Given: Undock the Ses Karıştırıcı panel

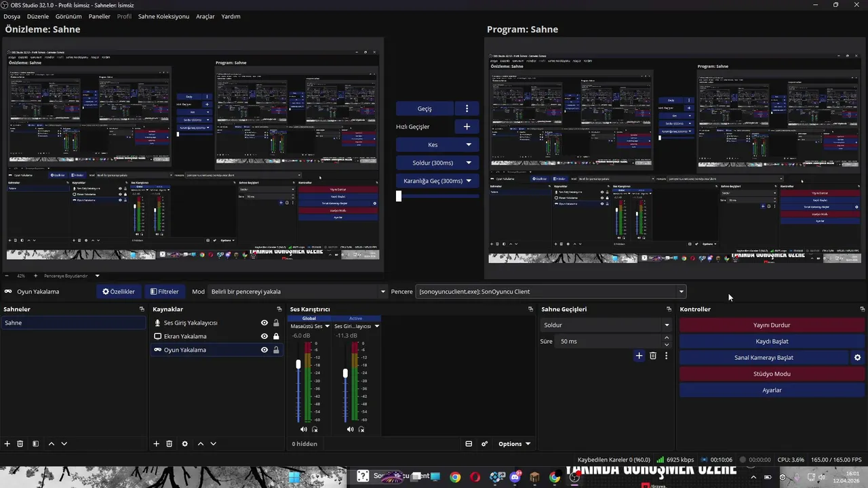Looking at the screenshot, I should 530,309.
